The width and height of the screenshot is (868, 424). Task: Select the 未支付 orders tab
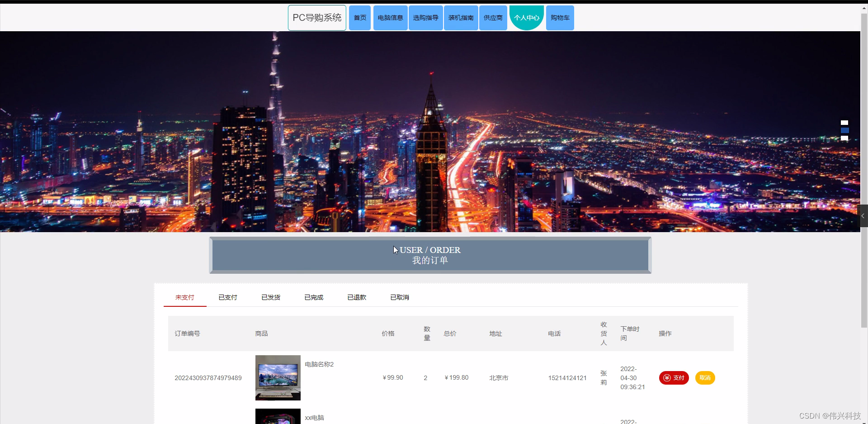tap(184, 297)
